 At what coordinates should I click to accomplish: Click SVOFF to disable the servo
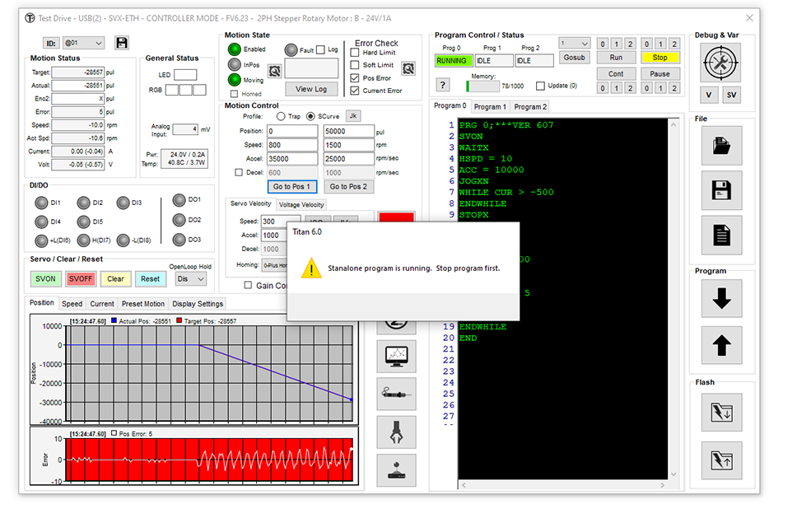81,278
